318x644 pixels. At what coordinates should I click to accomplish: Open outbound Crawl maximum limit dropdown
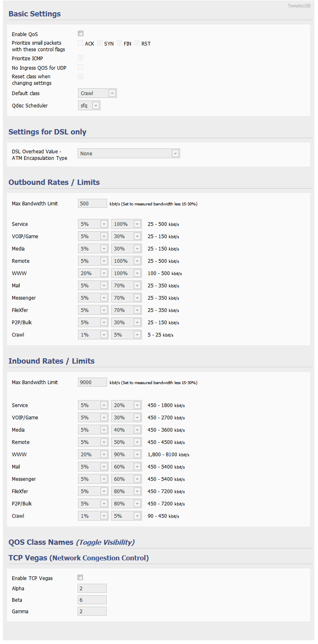click(126, 335)
